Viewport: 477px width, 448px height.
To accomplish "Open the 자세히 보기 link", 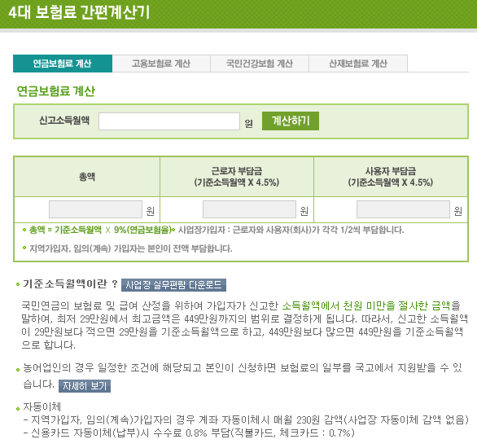I will point(85,386).
